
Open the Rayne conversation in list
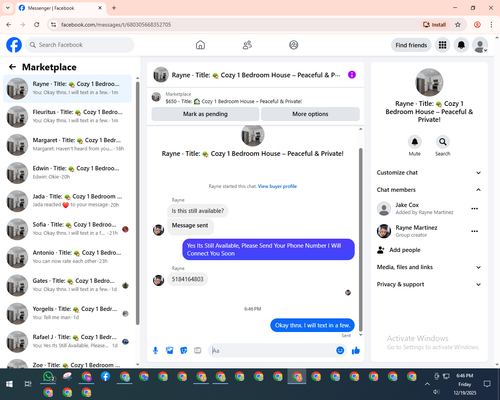68,88
